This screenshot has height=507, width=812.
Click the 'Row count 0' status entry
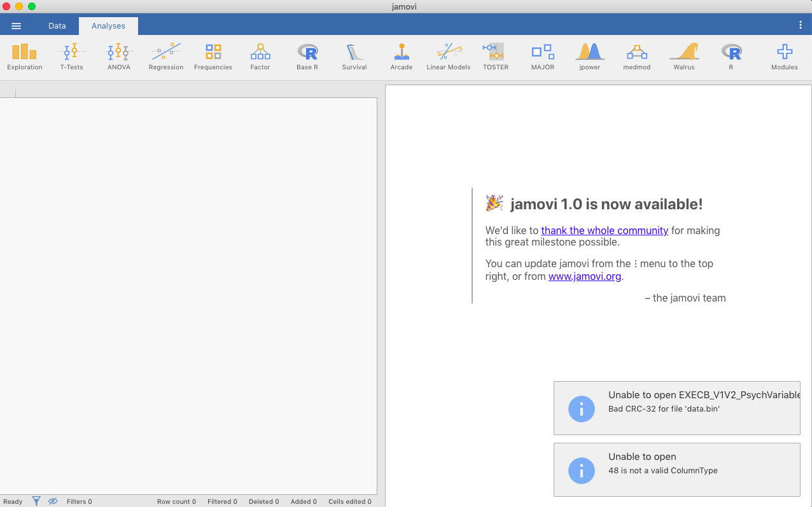tap(176, 502)
